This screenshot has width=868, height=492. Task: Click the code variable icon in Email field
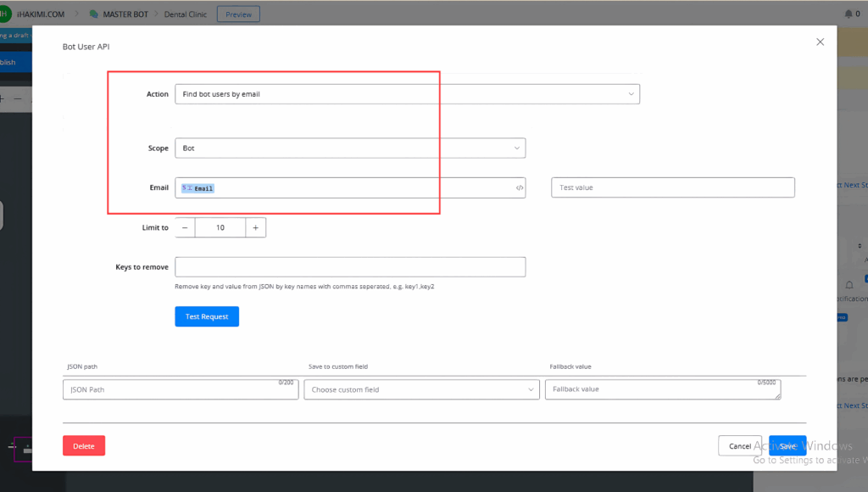[520, 188]
